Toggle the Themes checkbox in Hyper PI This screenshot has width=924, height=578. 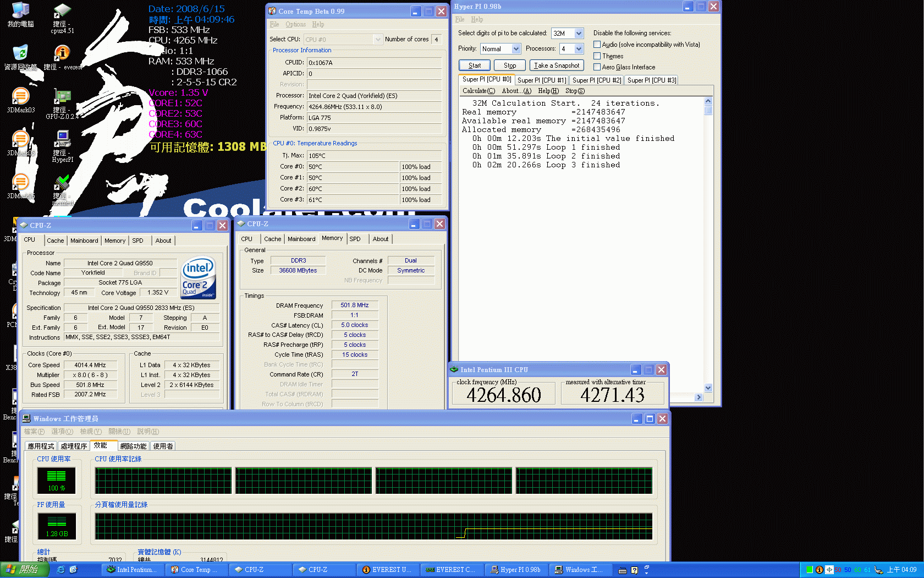coord(597,56)
